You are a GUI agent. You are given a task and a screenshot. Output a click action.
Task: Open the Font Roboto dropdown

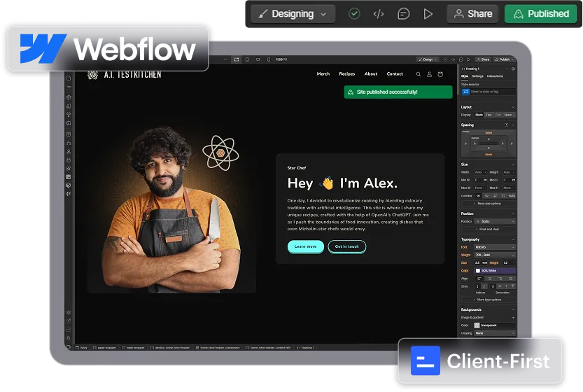[496, 247]
